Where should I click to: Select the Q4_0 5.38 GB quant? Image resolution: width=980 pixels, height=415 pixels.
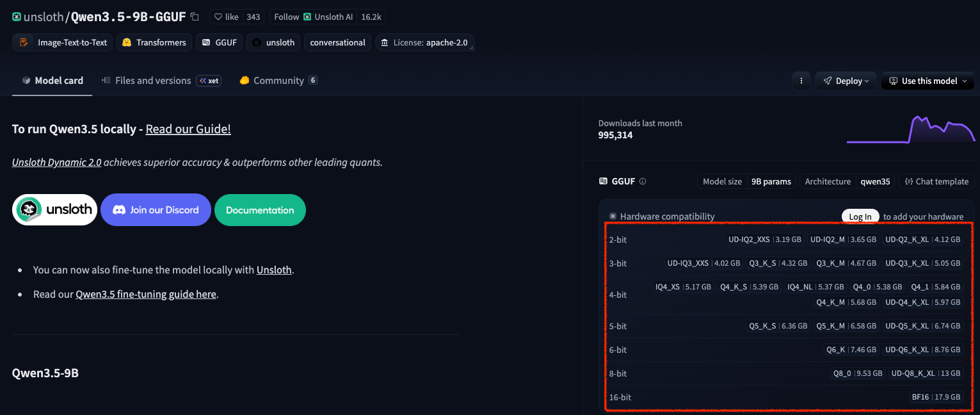tap(877, 287)
